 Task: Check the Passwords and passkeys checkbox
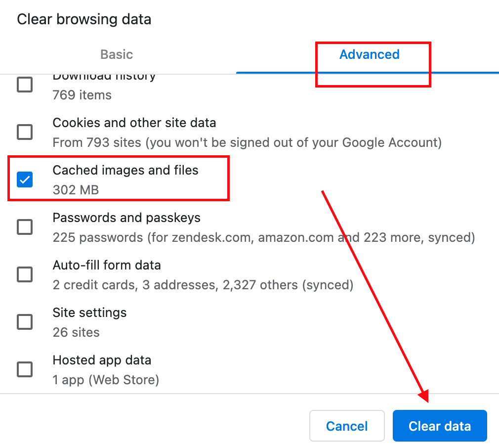pos(25,227)
